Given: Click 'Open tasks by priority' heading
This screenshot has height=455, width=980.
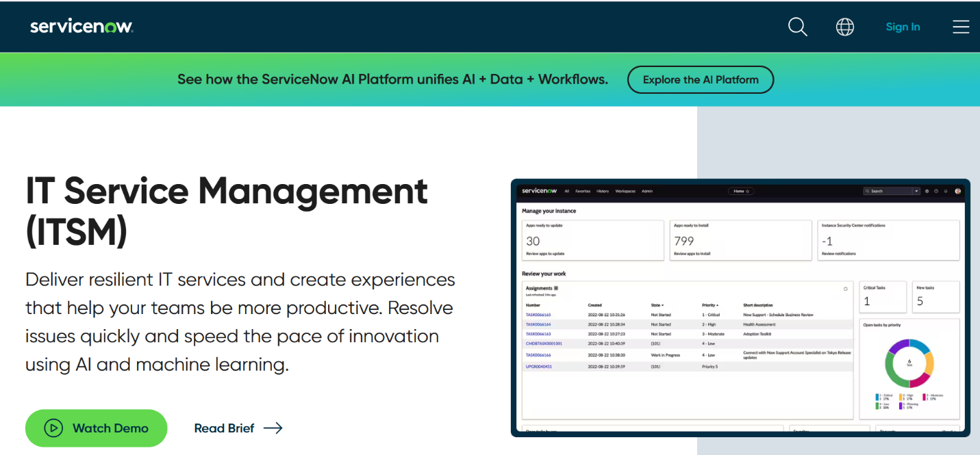Looking at the screenshot, I should tap(882, 325).
